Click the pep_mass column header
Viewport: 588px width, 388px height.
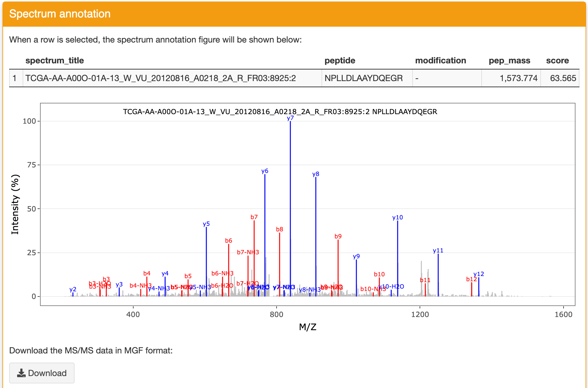click(509, 61)
